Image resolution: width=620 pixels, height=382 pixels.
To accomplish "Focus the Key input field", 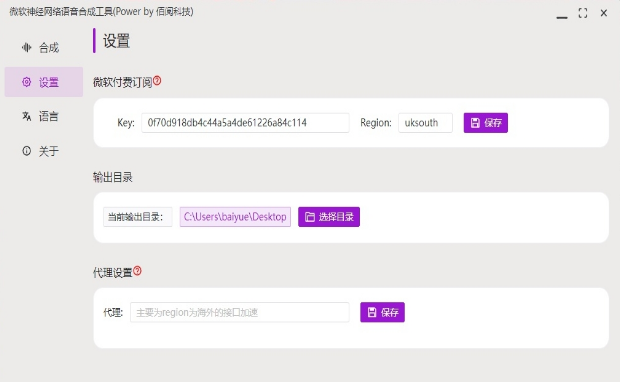I will pyautogui.click(x=245, y=123).
